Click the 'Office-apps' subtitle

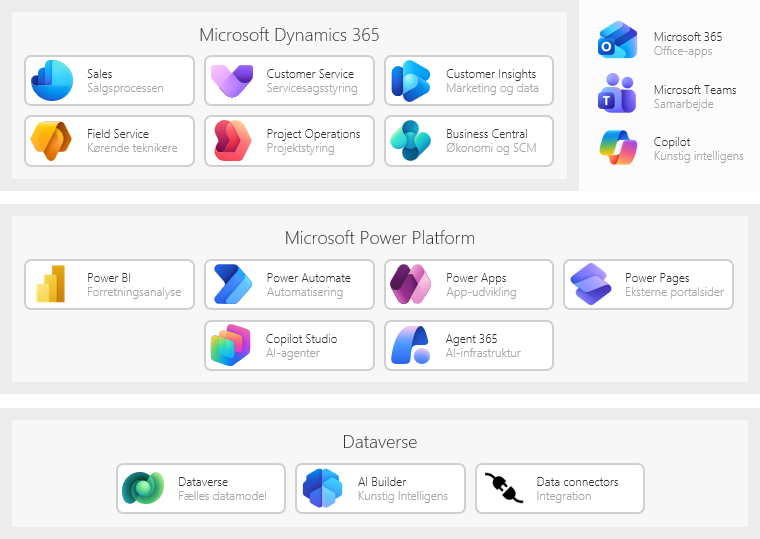(x=683, y=51)
